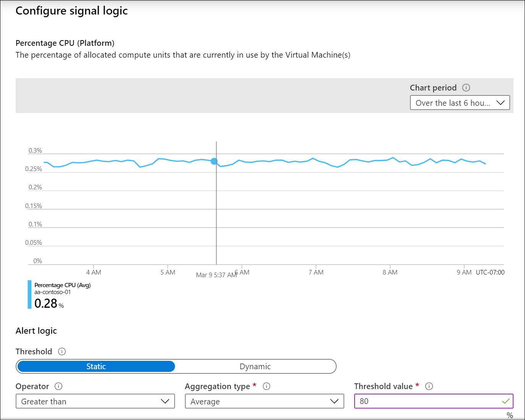Screen dimensions: 525x420
Task: Click the Aggregation type info icon
Action: click(x=267, y=386)
